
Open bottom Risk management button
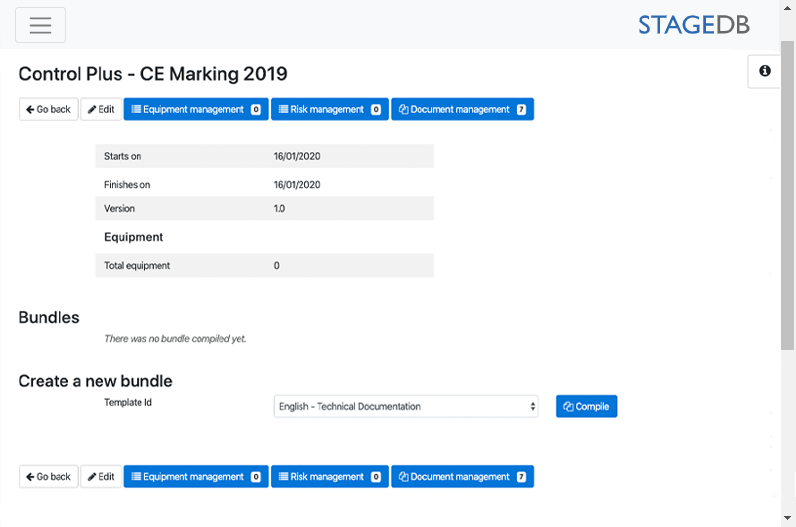330,477
